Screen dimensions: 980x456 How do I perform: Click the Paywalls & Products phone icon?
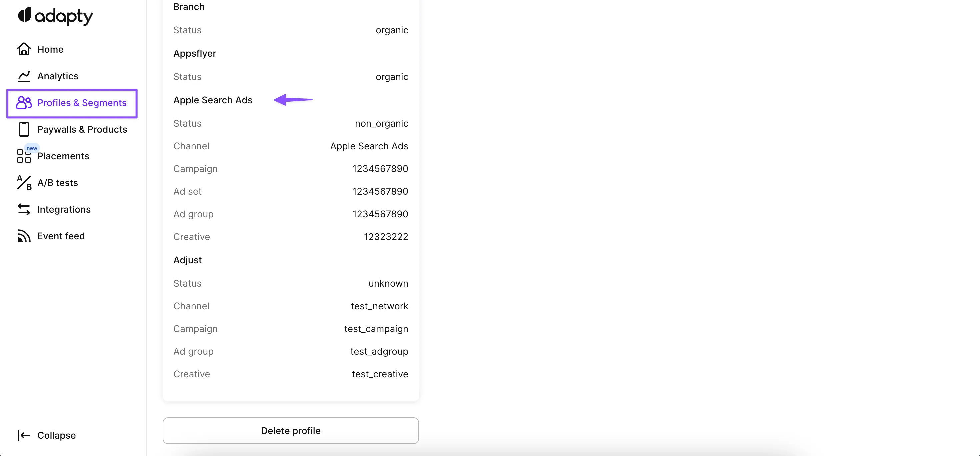coord(24,129)
